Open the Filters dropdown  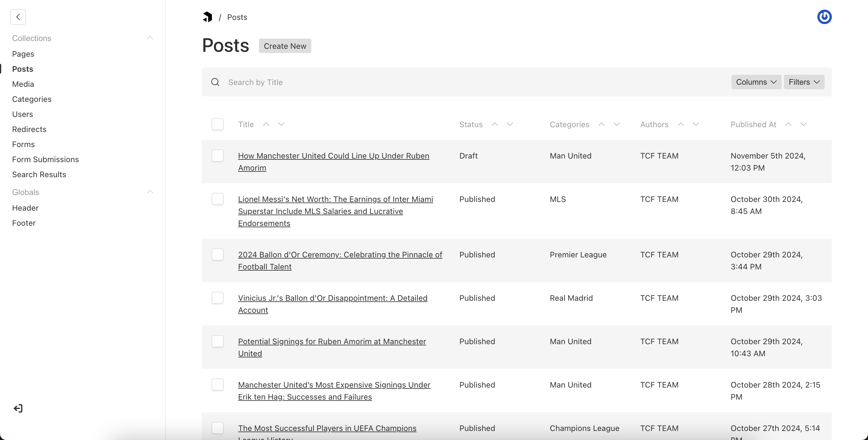804,82
